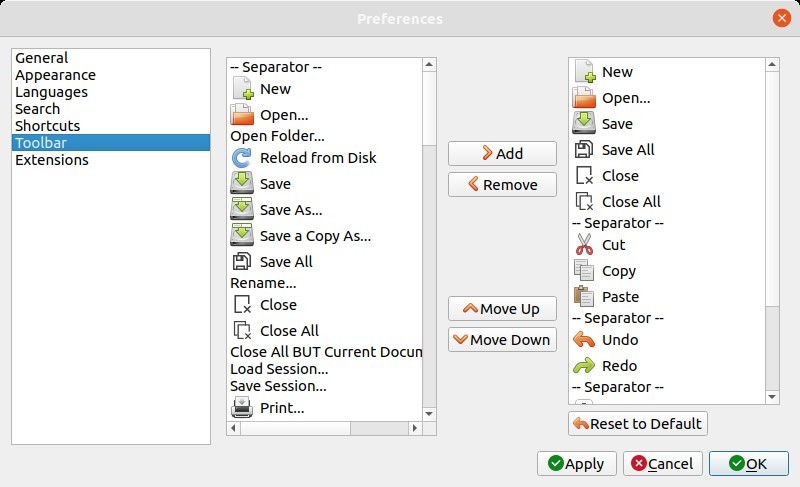Click the right list's scroll up arrow
The image size is (800, 487).
[772, 65]
